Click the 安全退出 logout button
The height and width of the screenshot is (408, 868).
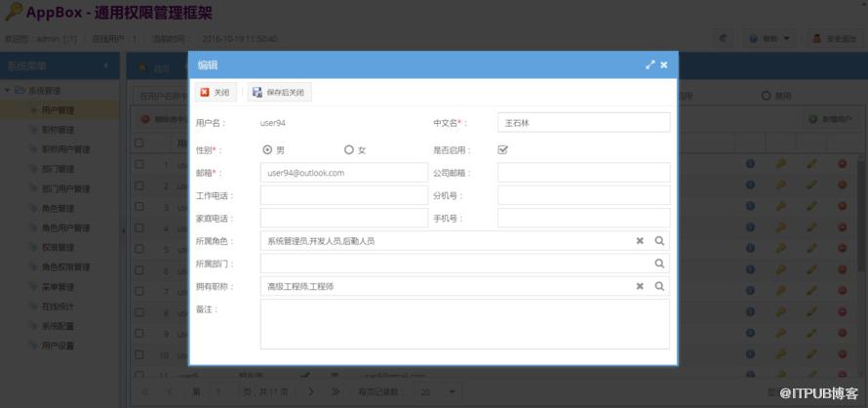834,39
